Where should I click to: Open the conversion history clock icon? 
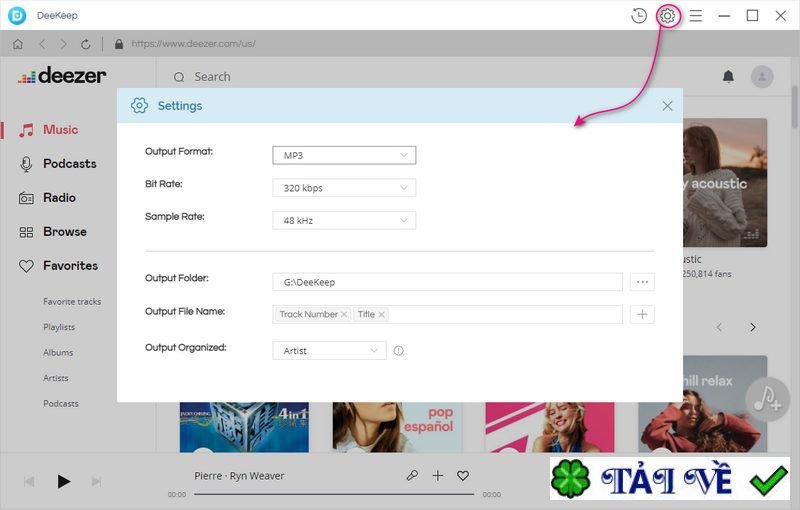click(x=638, y=16)
